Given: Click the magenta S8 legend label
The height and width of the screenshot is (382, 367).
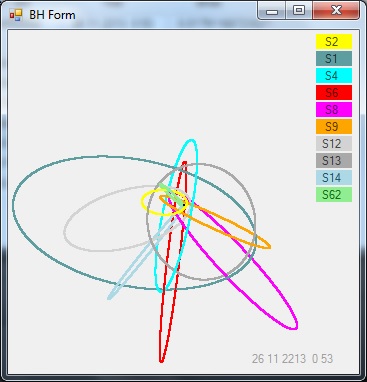Looking at the screenshot, I should (334, 110).
